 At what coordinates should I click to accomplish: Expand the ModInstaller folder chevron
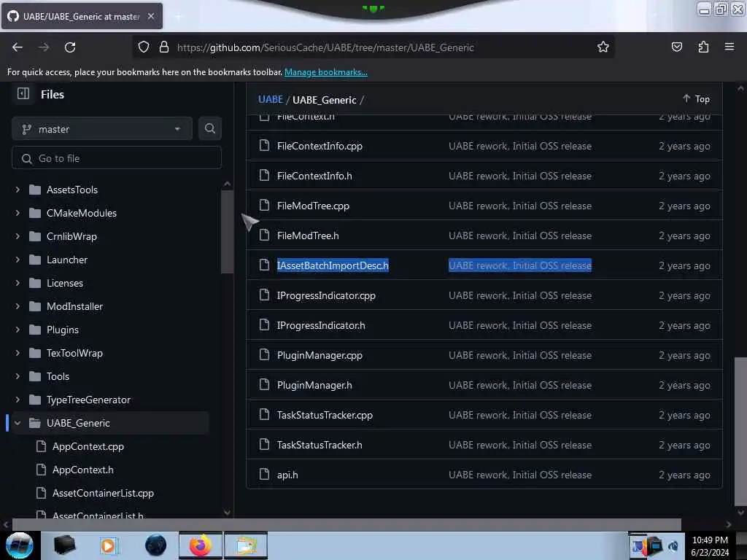[x=18, y=306]
